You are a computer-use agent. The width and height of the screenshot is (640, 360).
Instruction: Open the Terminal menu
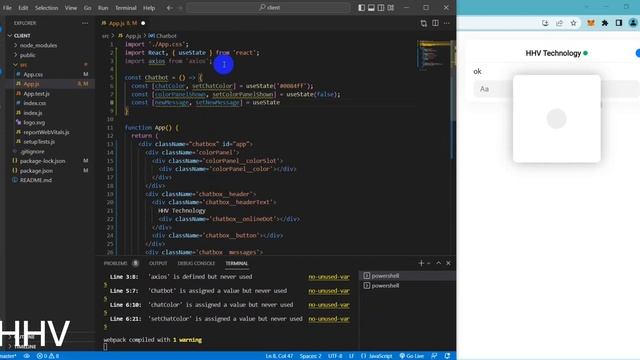pos(125,7)
